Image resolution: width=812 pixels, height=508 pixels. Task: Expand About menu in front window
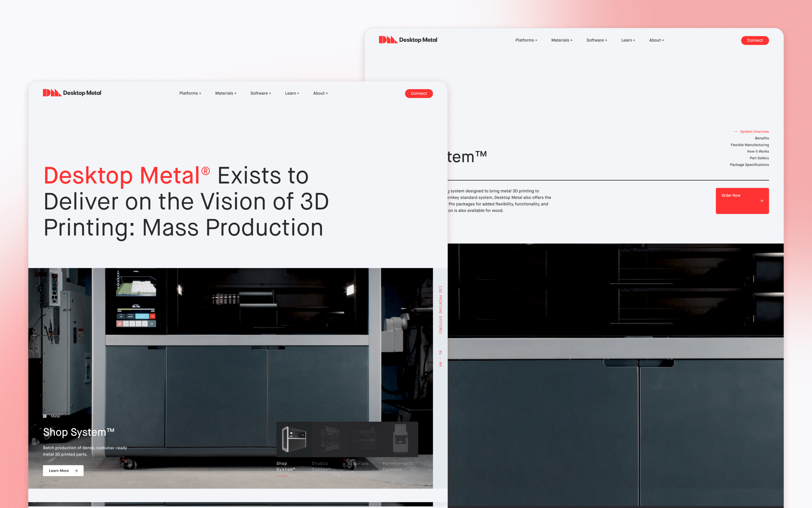[x=321, y=93]
